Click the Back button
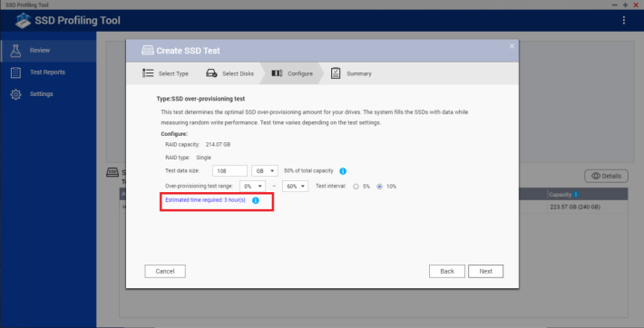This screenshot has height=328, width=644. (447, 271)
